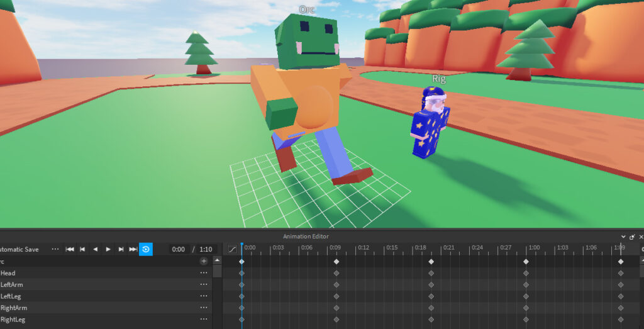Select the blue wizard Rig character
The height and width of the screenshot is (329, 644).
430,123
